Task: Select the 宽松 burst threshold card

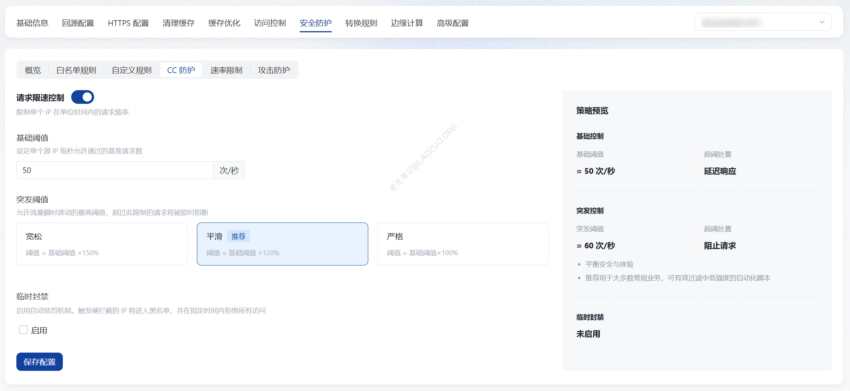Action: pos(102,244)
